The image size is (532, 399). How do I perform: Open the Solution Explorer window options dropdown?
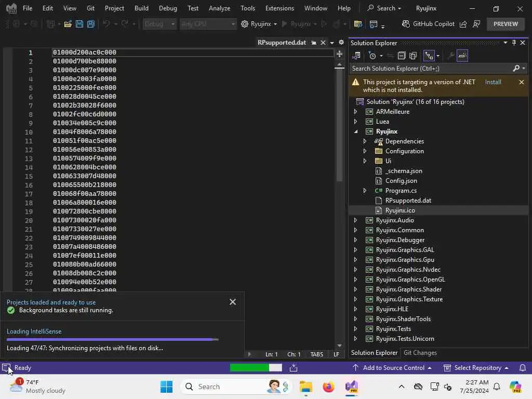506,43
